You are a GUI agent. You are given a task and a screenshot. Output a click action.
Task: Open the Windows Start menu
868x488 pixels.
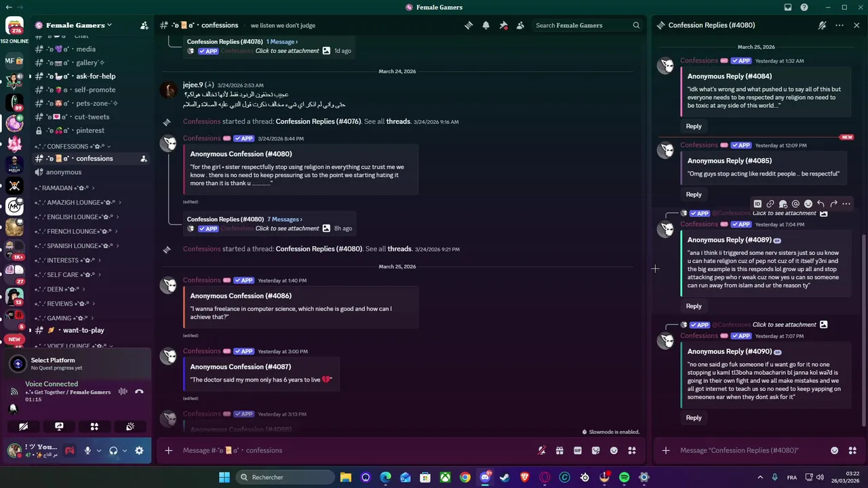pyautogui.click(x=224, y=477)
